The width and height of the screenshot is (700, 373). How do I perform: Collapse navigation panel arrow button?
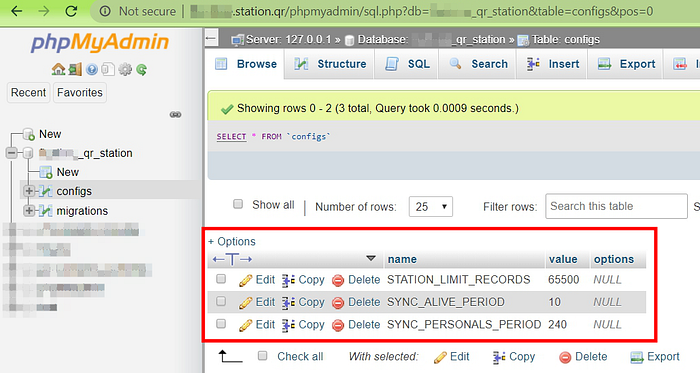(x=211, y=39)
